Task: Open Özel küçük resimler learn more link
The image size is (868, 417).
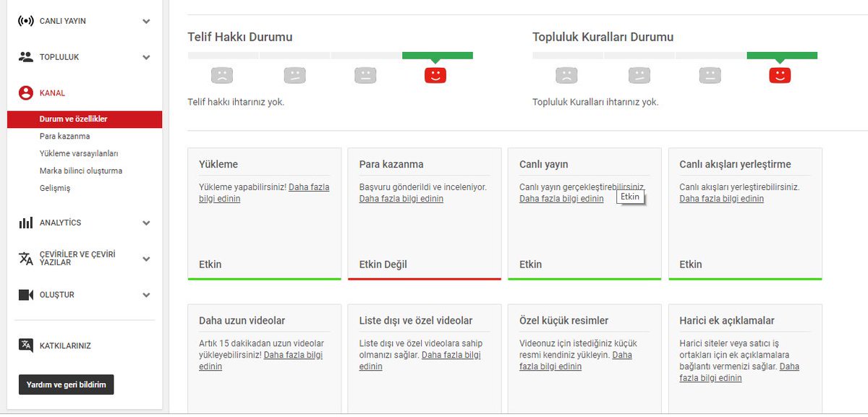Action: pyautogui.click(x=576, y=361)
